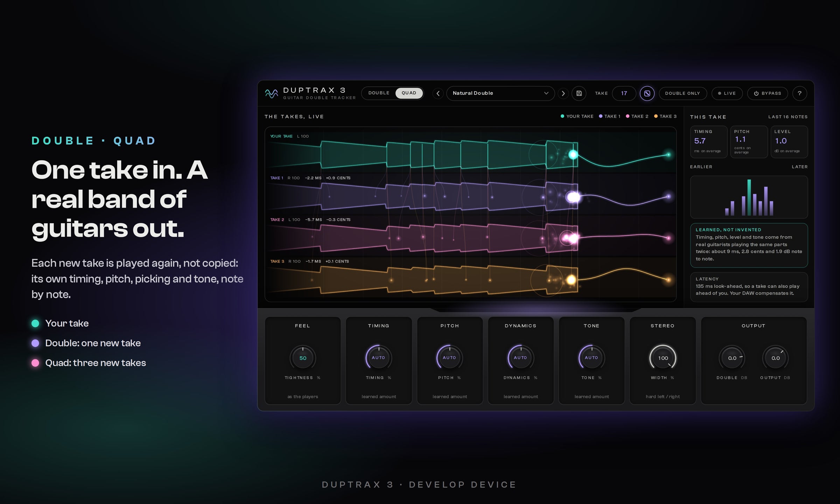840x504 pixels.
Task: Toggle the DOUBLE ONLY button
Action: coord(682,93)
